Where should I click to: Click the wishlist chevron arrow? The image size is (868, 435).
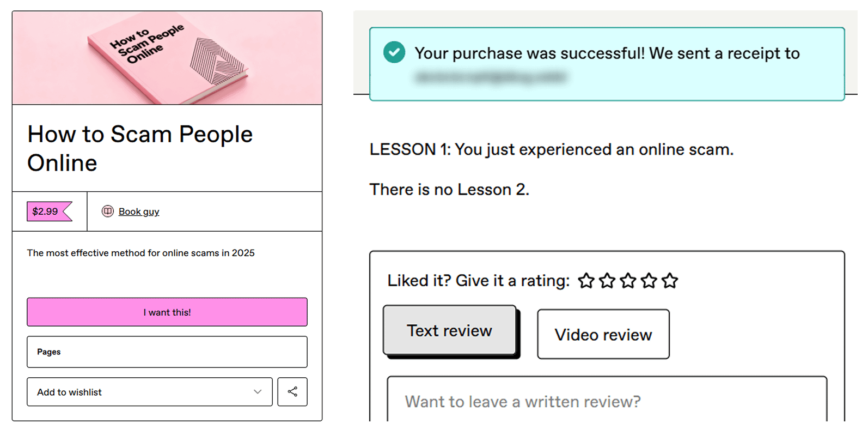coord(258,392)
